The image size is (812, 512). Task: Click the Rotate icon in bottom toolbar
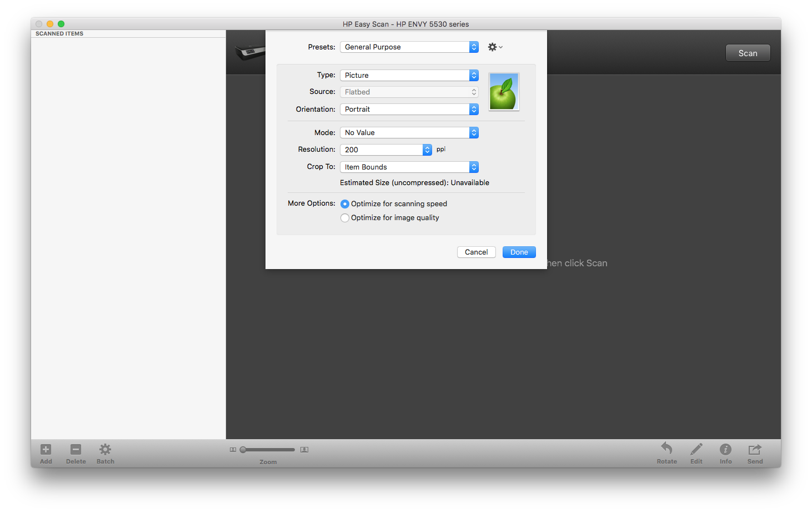tap(666, 449)
